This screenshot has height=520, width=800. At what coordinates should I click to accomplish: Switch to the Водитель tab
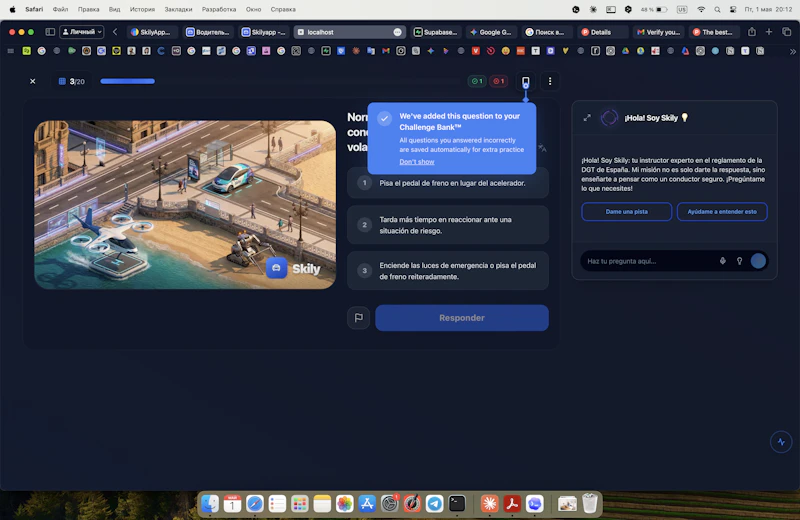pyautogui.click(x=208, y=32)
